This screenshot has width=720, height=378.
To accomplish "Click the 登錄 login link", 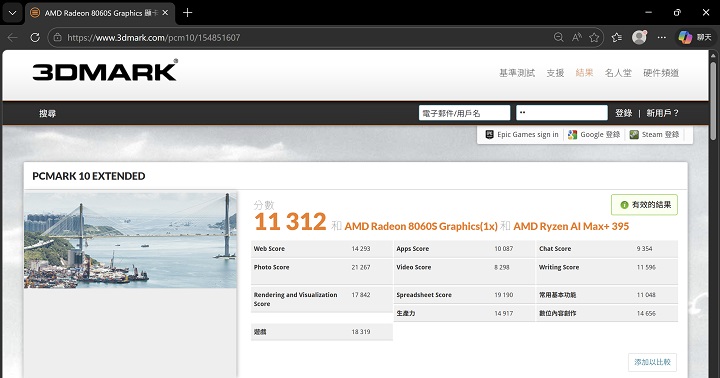I will (x=624, y=113).
